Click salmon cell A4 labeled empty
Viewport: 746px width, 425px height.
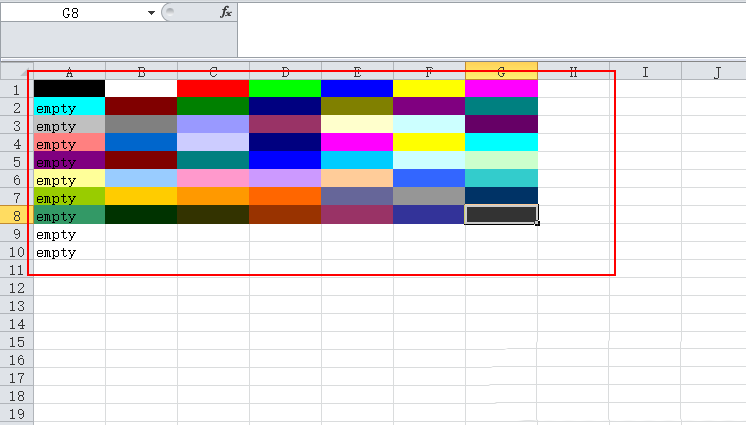click(69, 142)
